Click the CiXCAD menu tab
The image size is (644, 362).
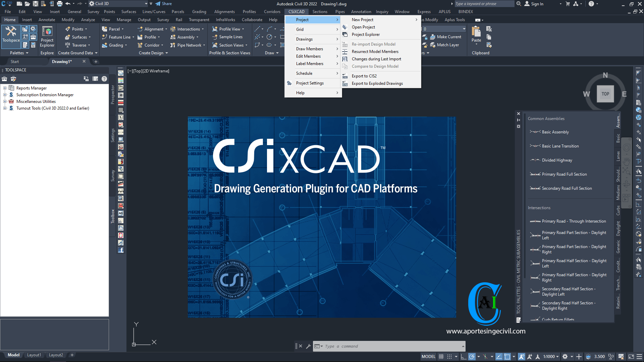[296, 11]
